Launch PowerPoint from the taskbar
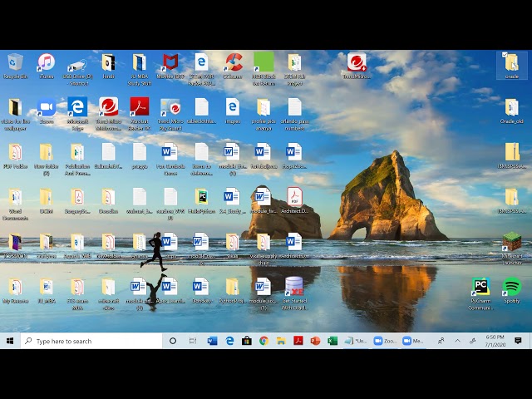 point(315,341)
